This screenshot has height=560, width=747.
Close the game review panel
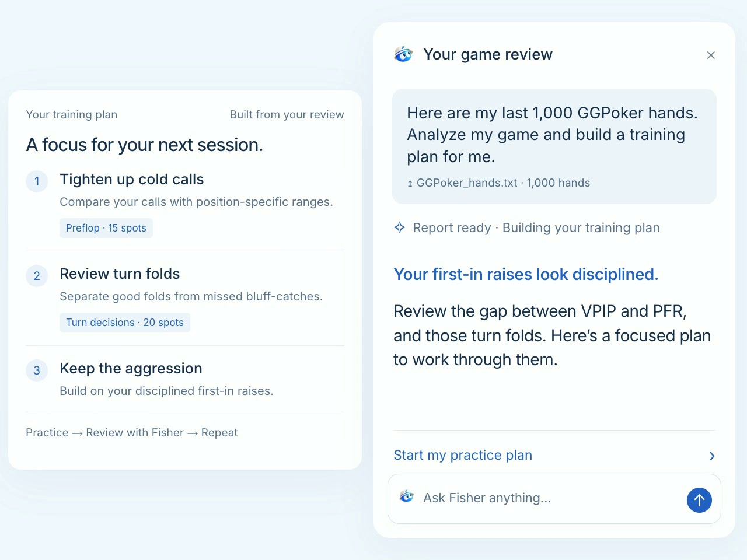(711, 55)
